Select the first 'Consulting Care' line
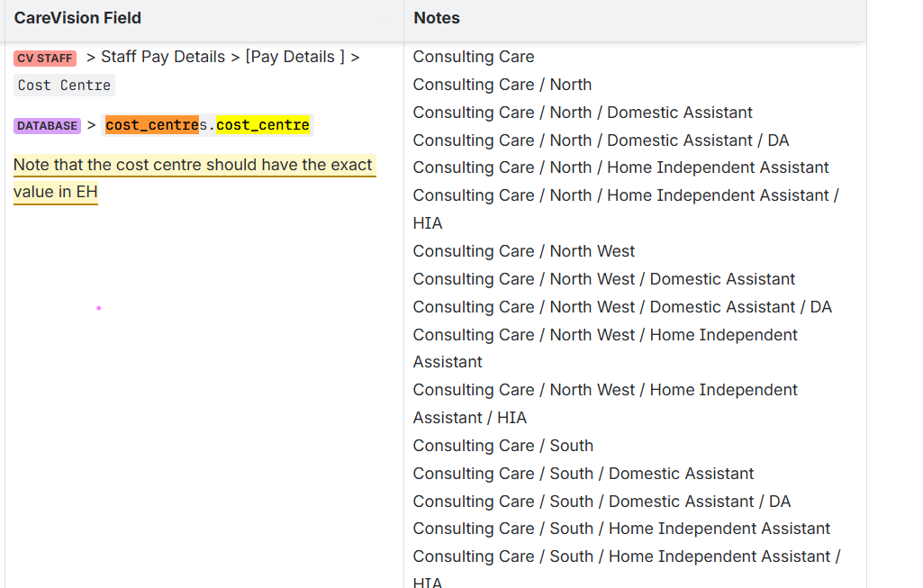 point(474,57)
